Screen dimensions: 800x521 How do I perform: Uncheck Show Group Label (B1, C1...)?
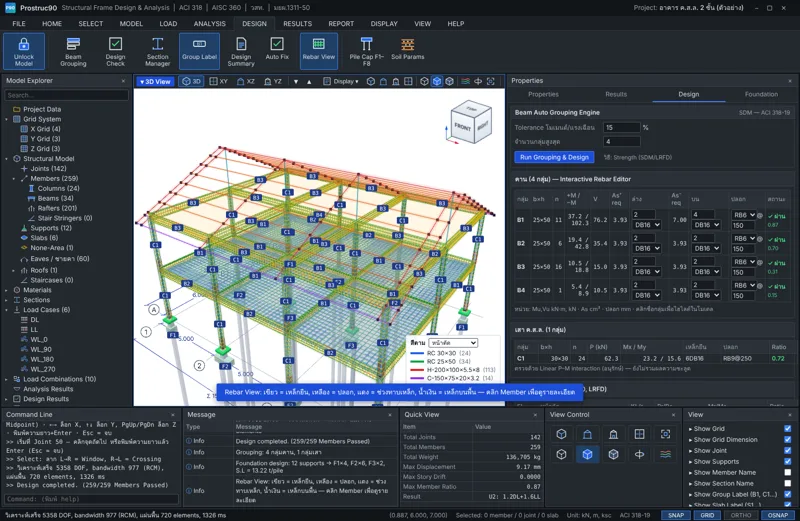point(788,494)
